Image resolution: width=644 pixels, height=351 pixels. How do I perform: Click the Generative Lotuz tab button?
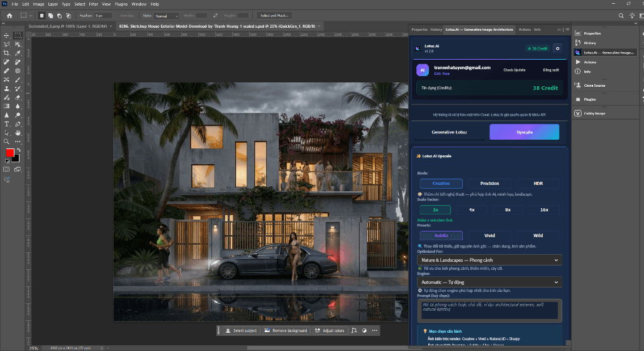tap(449, 132)
